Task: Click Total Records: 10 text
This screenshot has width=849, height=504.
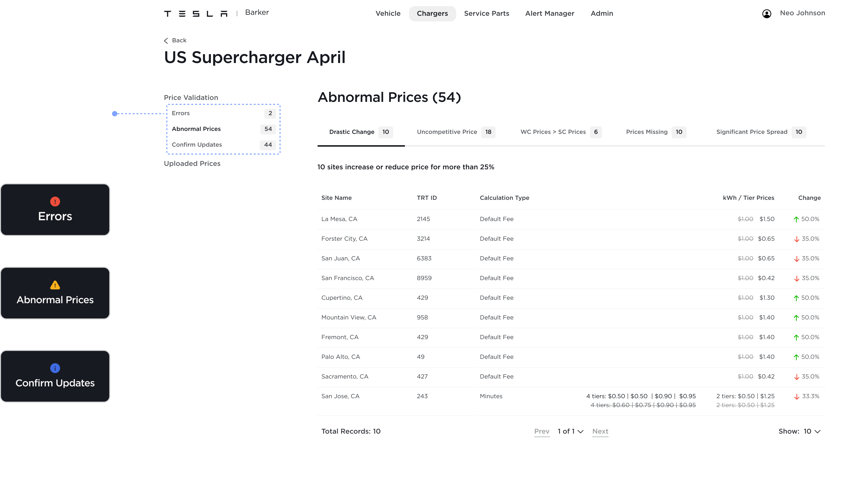Action: pos(351,432)
